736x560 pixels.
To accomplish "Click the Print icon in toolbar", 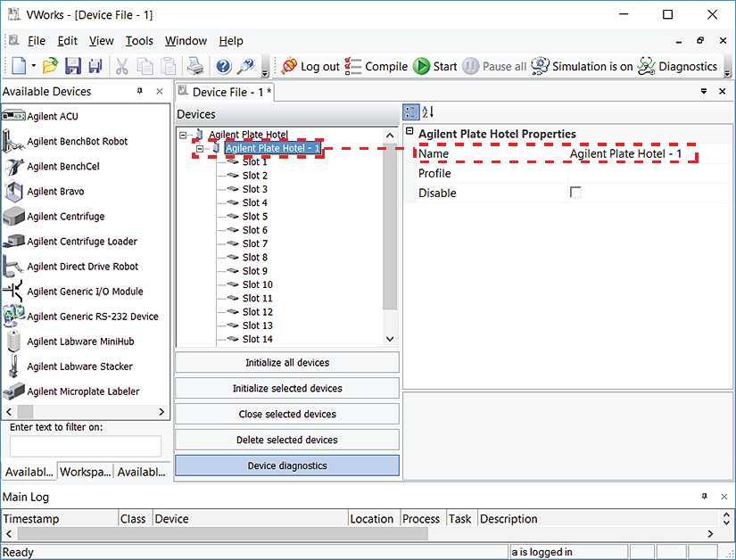I will [x=194, y=67].
